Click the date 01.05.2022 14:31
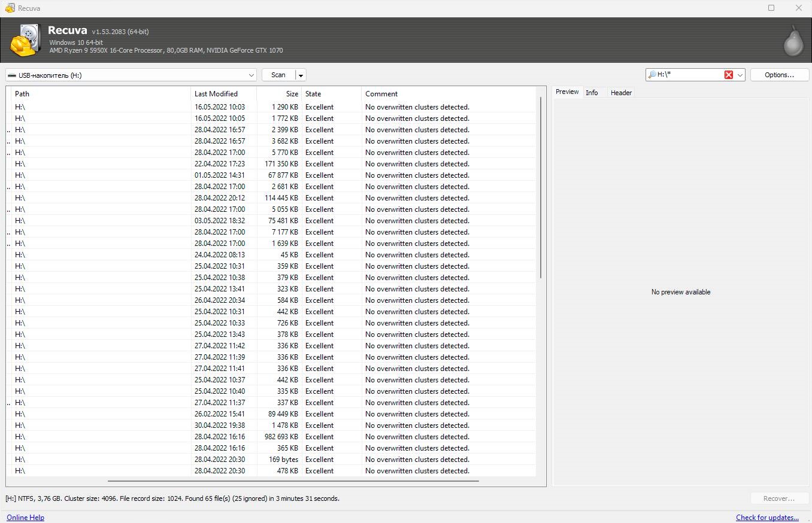The image size is (812, 523). [220, 175]
